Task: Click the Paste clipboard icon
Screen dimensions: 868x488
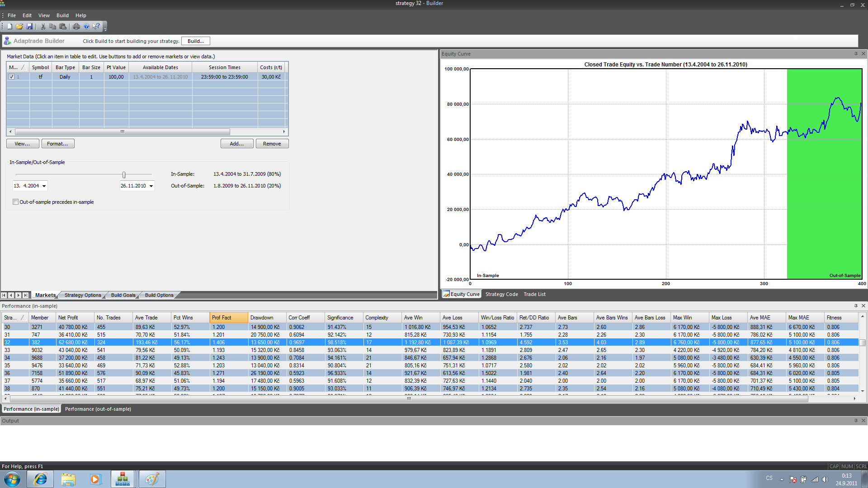Action: pos(63,27)
